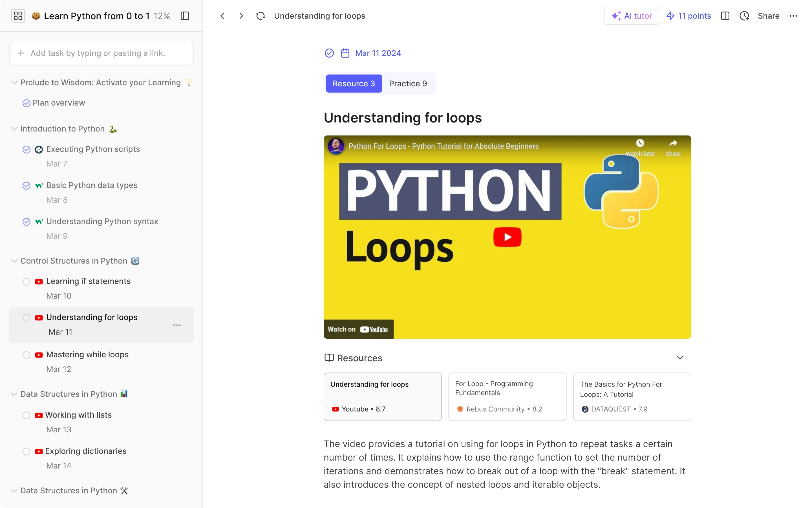Toggle split view icon in top bar

(x=725, y=16)
